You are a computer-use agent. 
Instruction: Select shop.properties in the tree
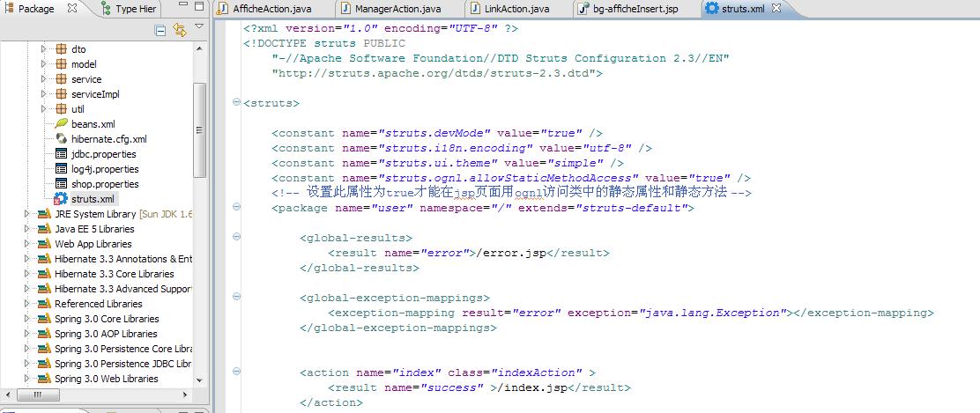coord(105,184)
